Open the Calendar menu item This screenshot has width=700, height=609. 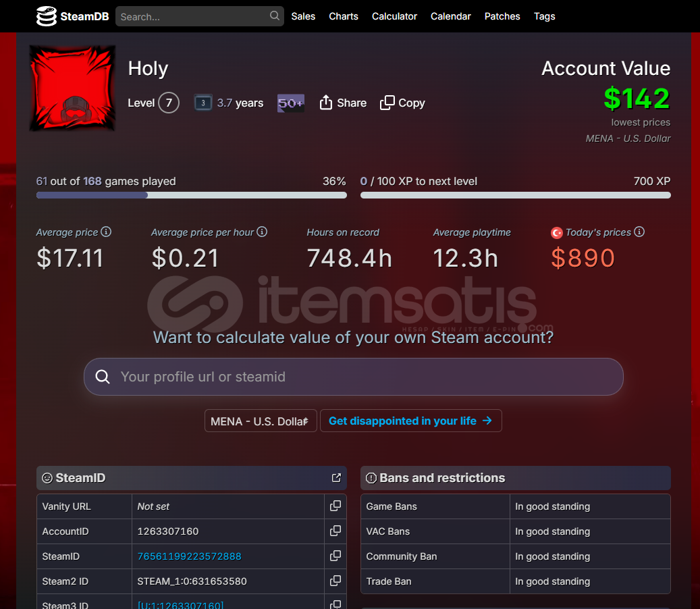(450, 16)
